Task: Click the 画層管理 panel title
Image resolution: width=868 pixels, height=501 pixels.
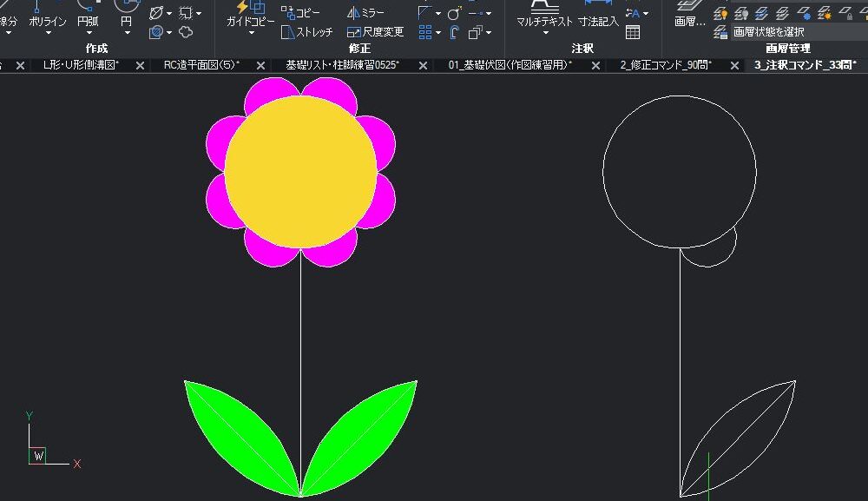Action: pos(788,49)
